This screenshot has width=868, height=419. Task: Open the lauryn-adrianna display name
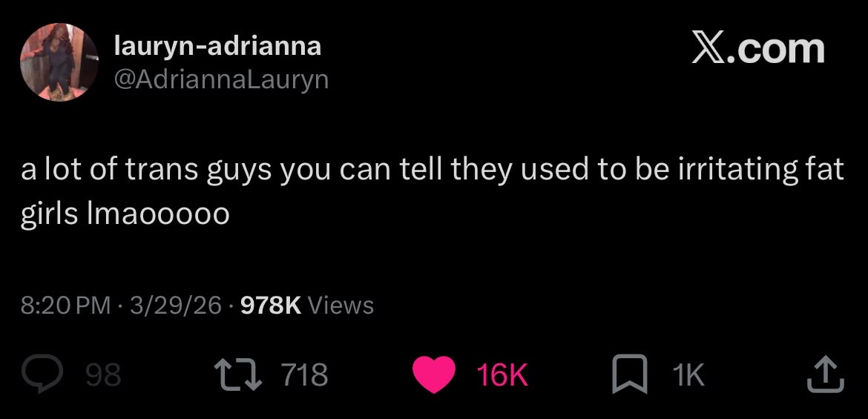click(217, 46)
